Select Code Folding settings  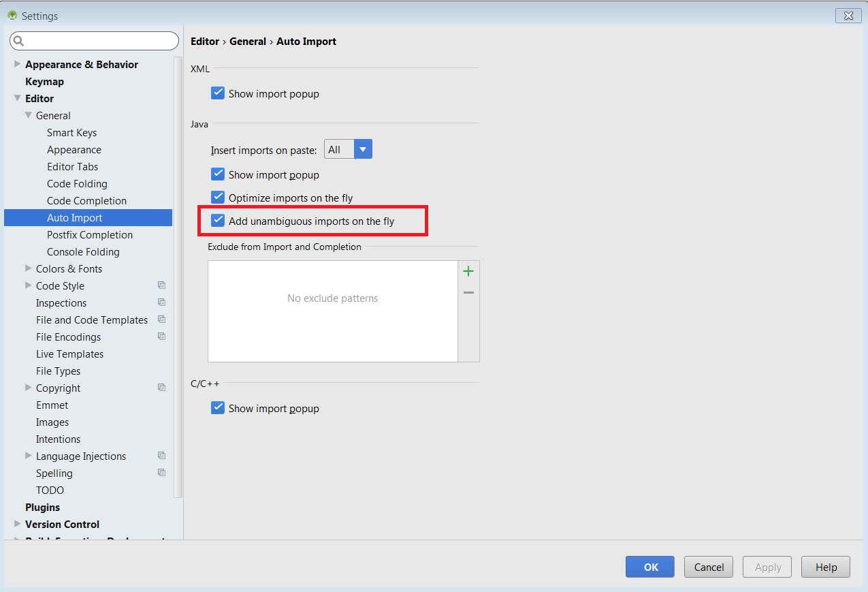77,183
